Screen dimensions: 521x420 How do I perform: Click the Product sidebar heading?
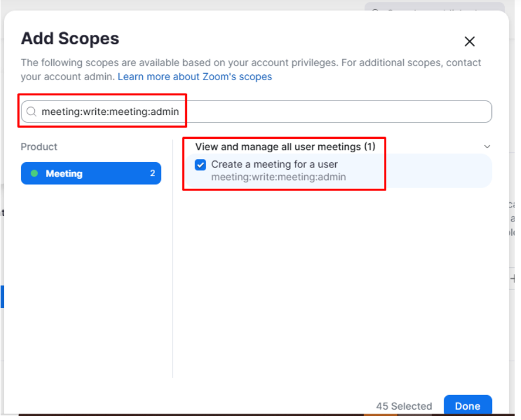tap(39, 147)
